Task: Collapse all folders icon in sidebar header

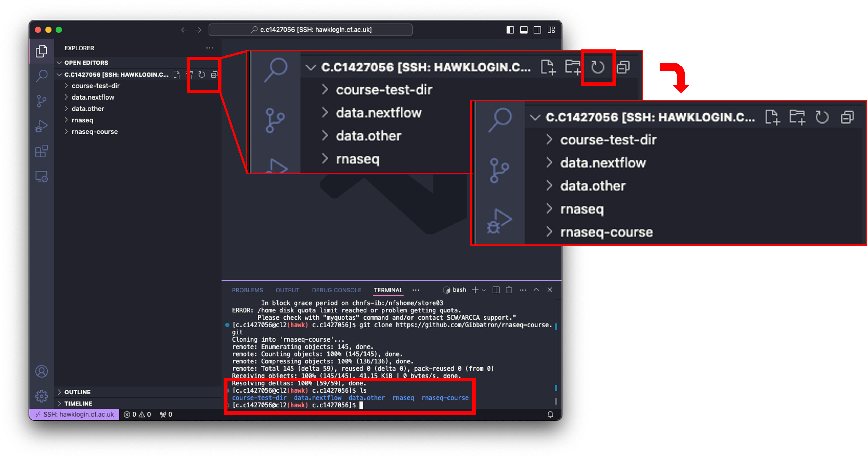Action: click(214, 75)
